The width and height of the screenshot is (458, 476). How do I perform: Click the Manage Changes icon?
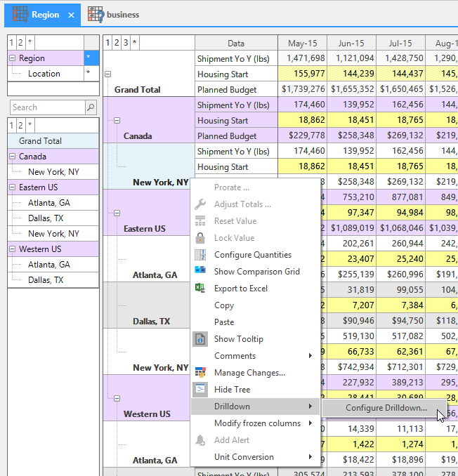click(200, 373)
